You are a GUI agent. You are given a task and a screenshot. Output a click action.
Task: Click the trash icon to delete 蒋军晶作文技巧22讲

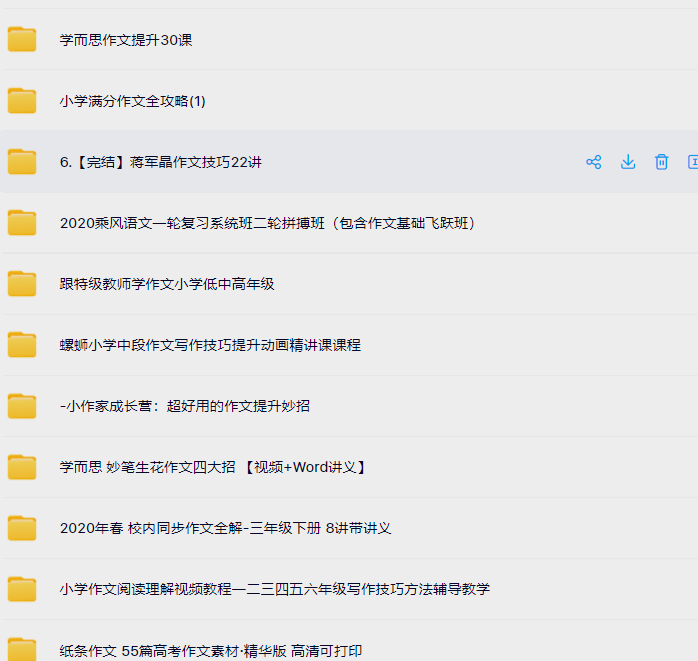[x=661, y=162]
